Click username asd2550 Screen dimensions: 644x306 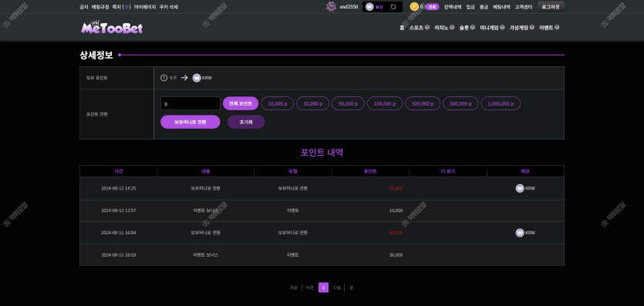349,7
